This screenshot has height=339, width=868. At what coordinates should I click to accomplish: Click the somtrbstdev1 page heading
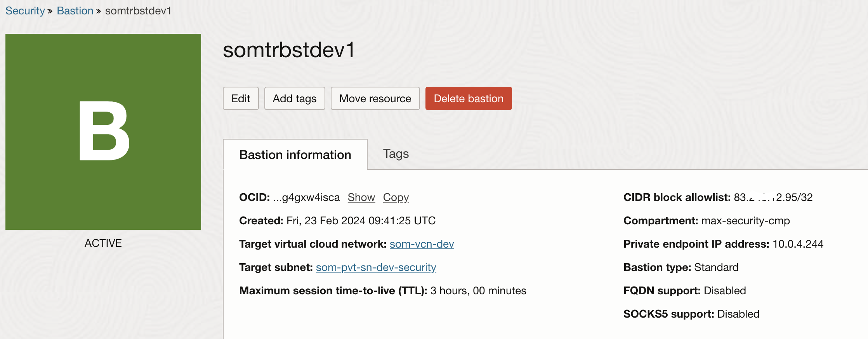pos(289,50)
